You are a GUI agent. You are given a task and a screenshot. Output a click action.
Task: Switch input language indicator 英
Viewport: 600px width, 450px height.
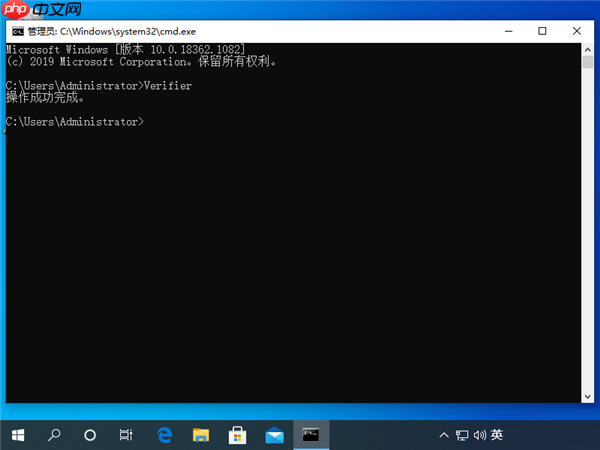(497, 435)
